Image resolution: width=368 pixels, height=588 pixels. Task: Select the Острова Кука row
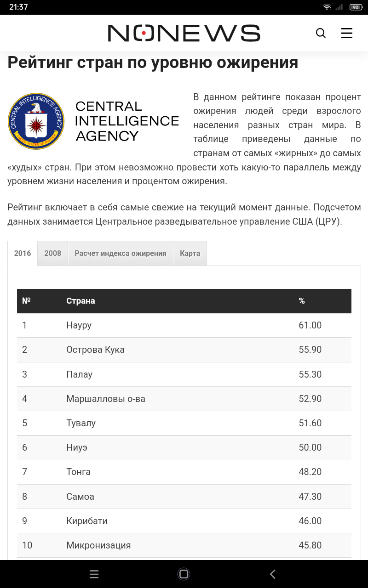coord(184,350)
